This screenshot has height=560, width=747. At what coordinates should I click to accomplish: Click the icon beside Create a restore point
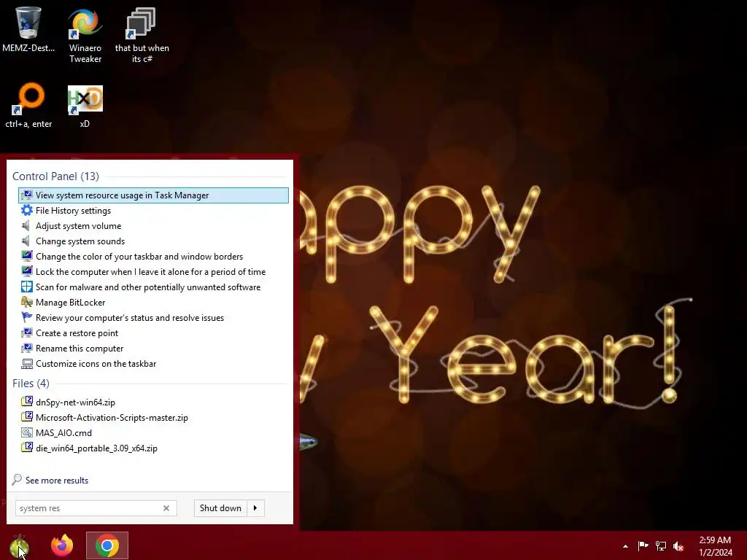click(27, 332)
